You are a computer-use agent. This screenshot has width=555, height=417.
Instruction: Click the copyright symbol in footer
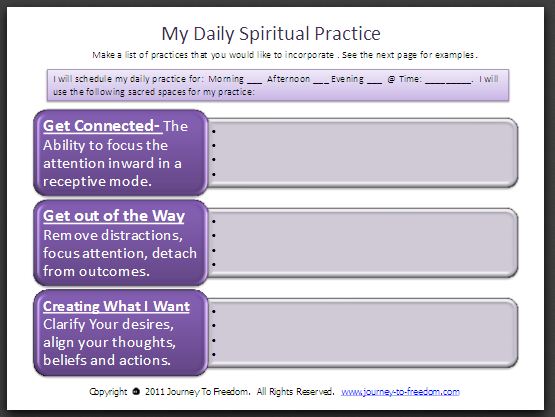(x=136, y=392)
